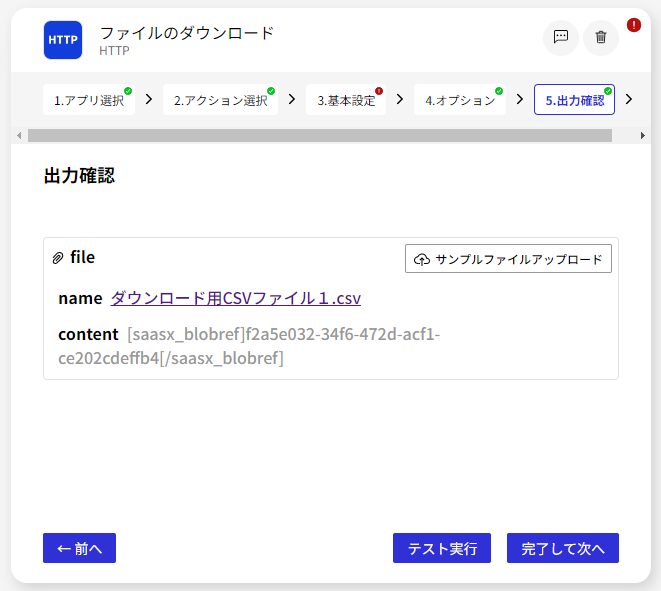The width and height of the screenshot is (661, 591).
Task: Switch to step 4.オプション
Action: coord(460,100)
